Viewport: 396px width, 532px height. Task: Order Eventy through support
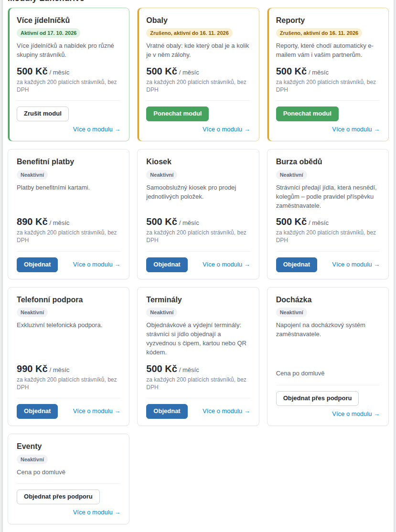tap(58, 497)
